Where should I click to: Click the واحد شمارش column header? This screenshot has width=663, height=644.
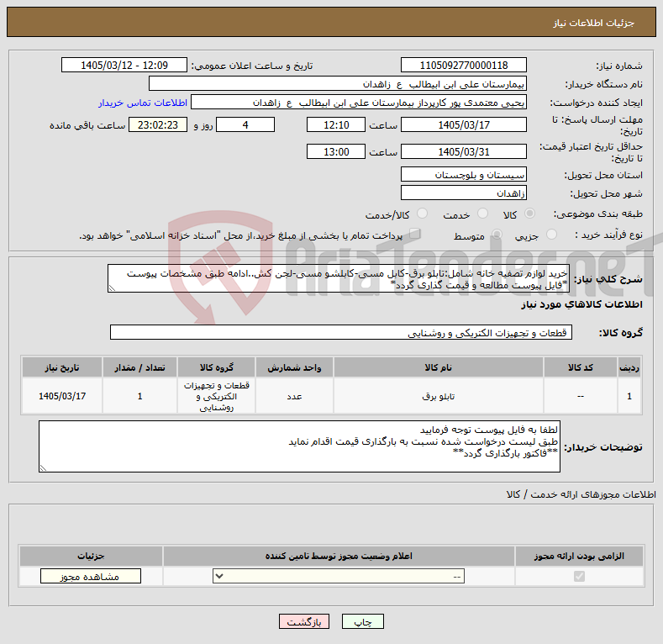[x=294, y=367]
